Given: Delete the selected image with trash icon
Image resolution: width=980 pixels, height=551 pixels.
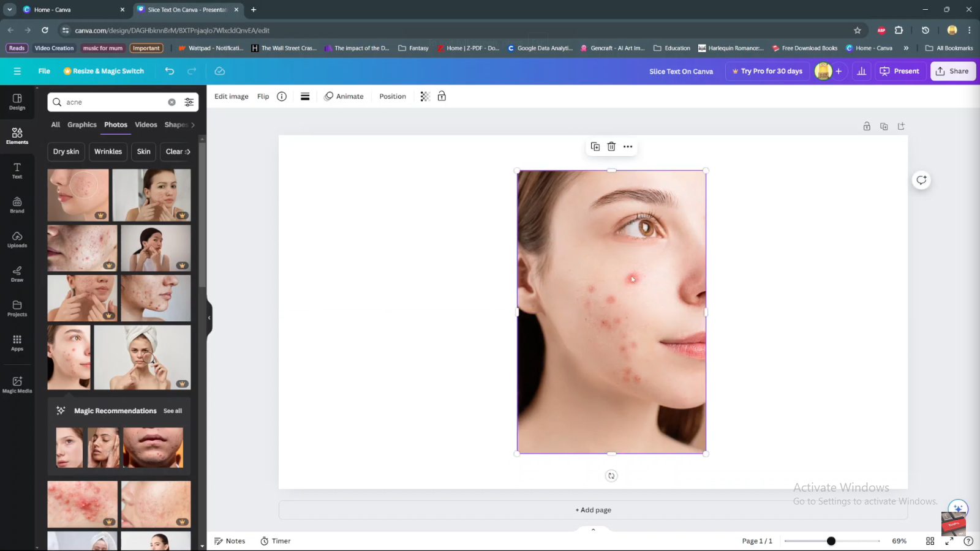Looking at the screenshot, I should coord(611,146).
